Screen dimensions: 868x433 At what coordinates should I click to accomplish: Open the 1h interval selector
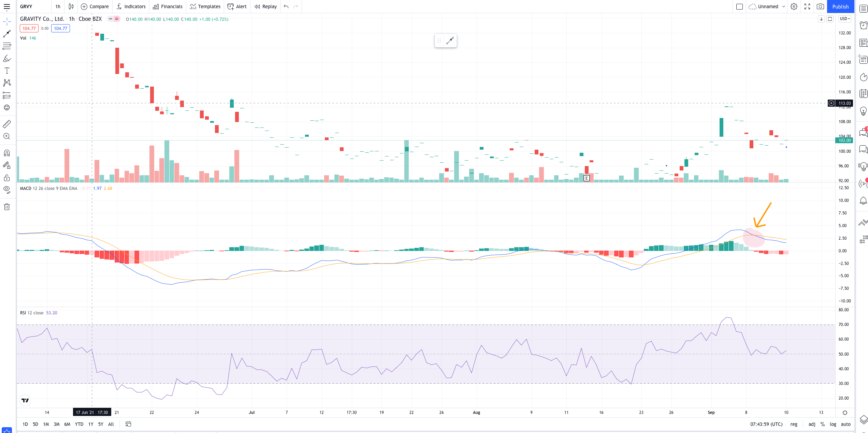[58, 6]
